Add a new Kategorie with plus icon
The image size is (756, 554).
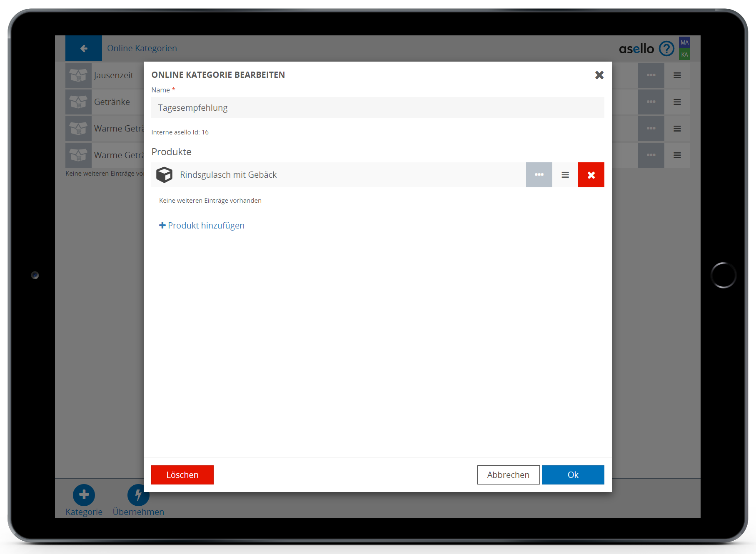pyautogui.click(x=84, y=494)
